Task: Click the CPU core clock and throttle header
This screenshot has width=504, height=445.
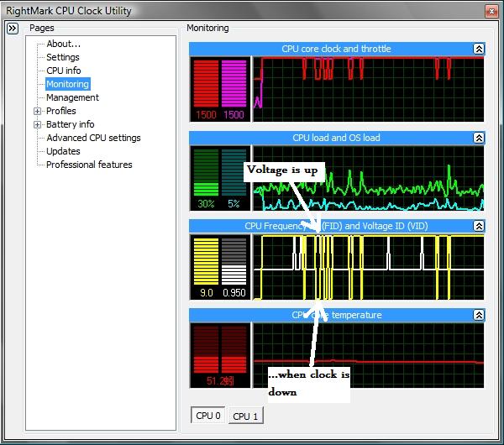Action: pyautogui.click(x=336, y=49)
